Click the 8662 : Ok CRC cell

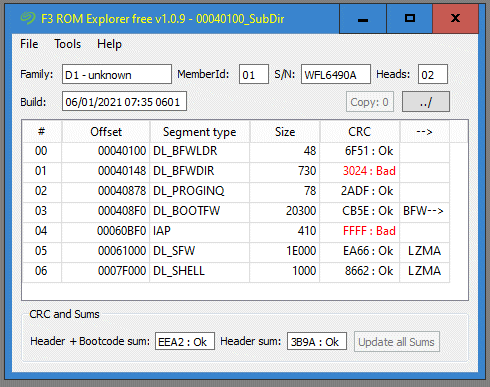tap(360, 271)
